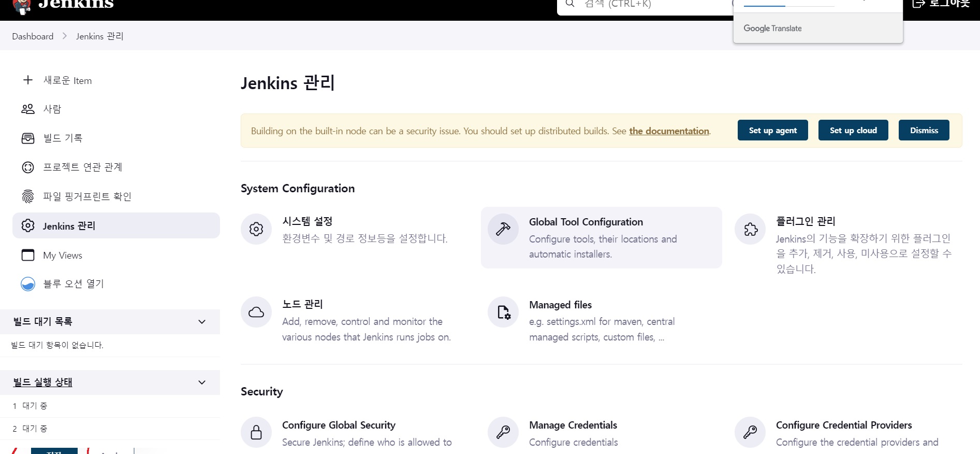Open 새로운 Item in sidebar

pos(116,80)
